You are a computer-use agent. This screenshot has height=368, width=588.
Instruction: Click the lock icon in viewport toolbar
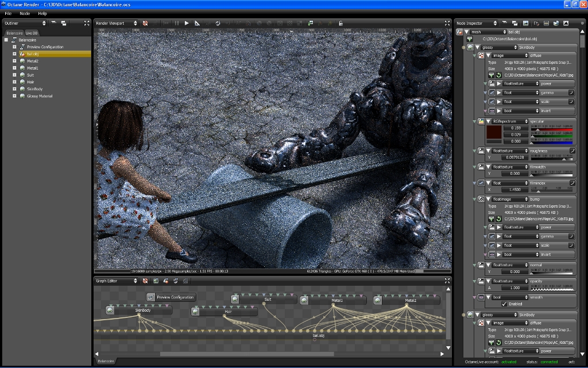coord(341,23)
